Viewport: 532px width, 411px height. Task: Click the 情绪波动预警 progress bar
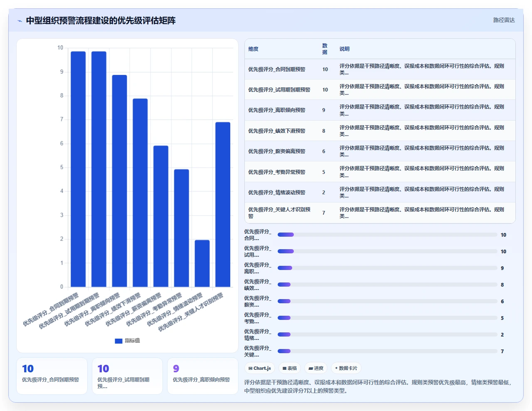[x=387, y=334]
